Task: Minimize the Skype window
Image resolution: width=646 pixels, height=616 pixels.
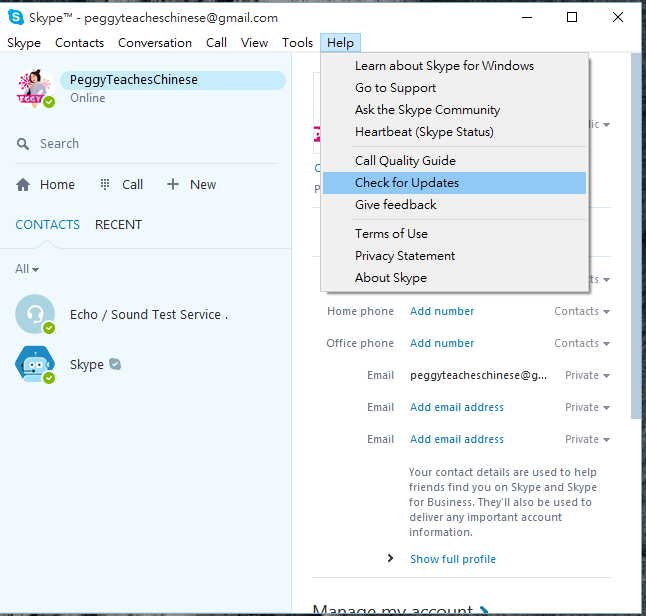Action: coord(527,17)
